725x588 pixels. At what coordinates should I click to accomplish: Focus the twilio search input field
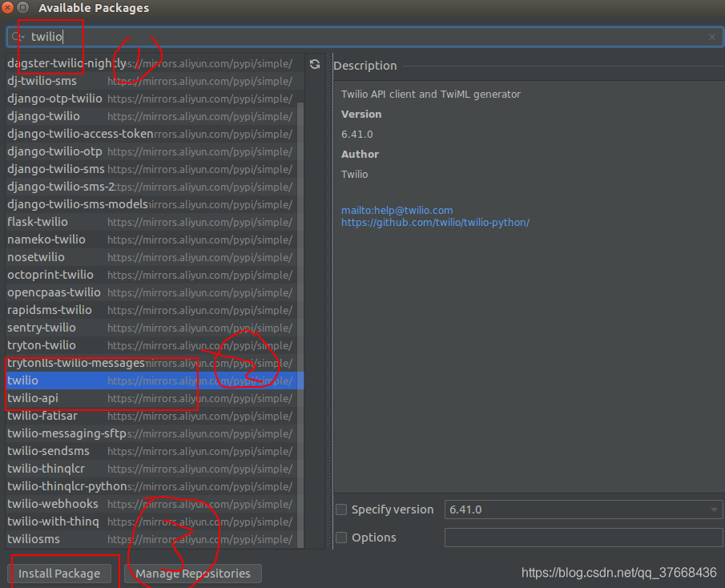click(x=365, y=37)
